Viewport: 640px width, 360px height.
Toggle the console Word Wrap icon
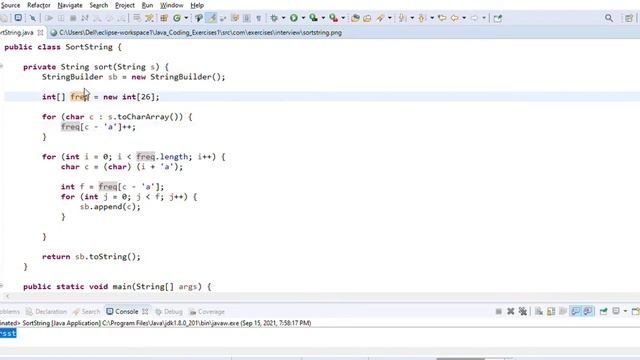tap(563, 311)
